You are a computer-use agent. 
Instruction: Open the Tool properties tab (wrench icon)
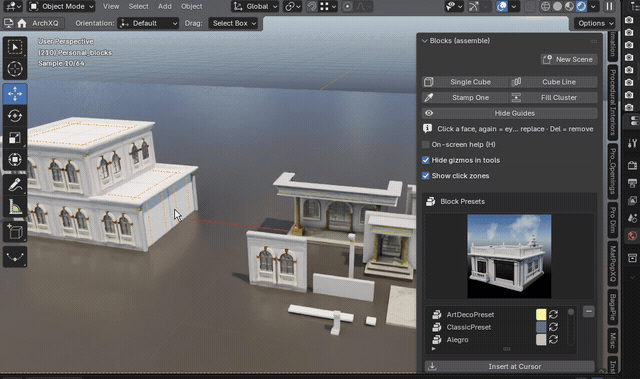click(x=632, y=143)
